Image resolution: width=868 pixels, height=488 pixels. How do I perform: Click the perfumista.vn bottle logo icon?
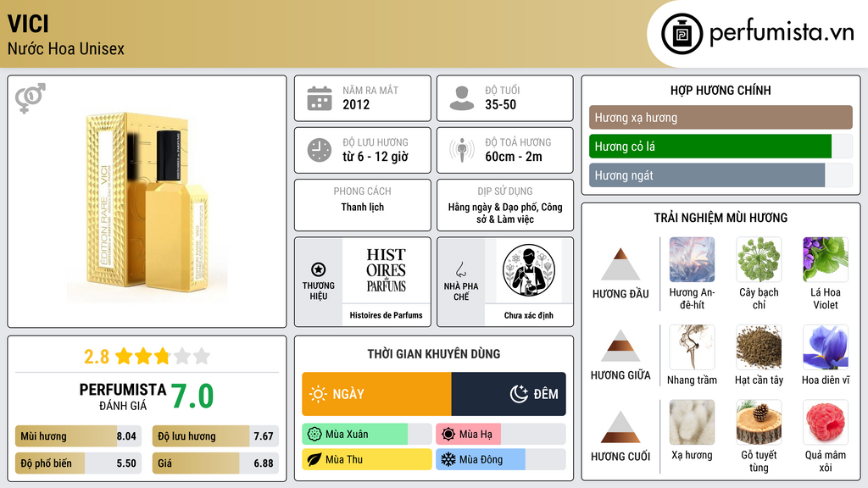pos(682,34)
